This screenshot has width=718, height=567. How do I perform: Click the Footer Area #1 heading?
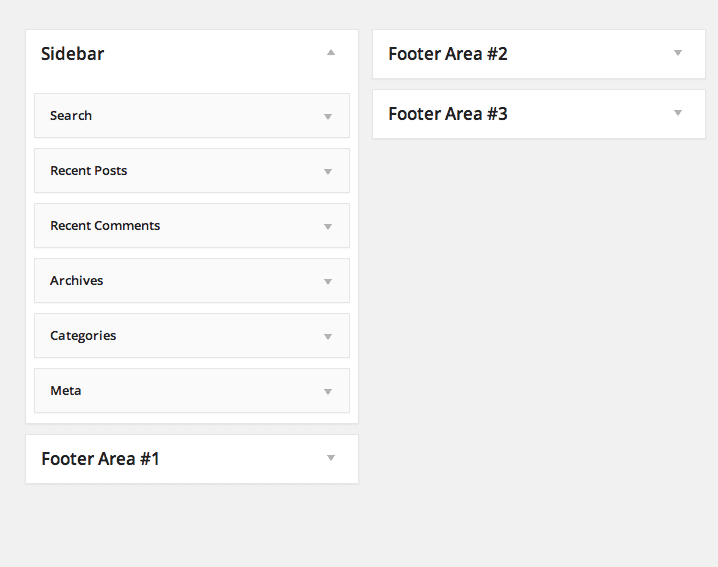pos(100,459)
